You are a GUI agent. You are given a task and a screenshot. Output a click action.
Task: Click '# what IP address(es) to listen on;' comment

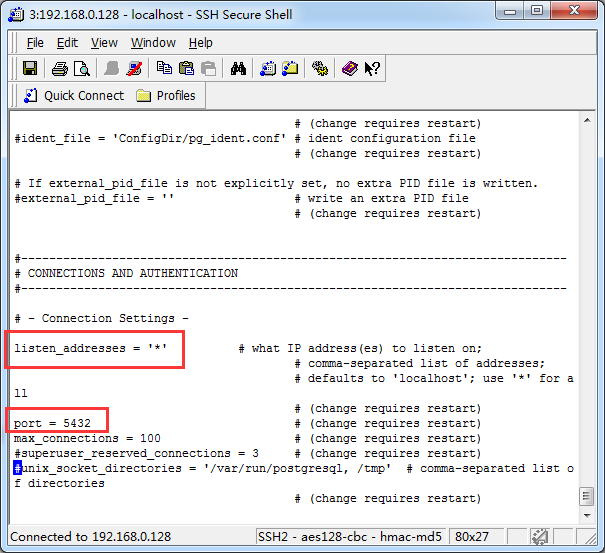coord(360,348)
